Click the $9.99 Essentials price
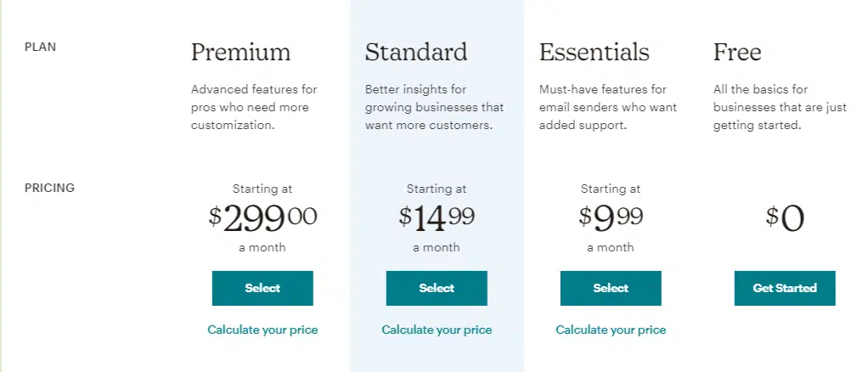The image size is (868, 372). 611,218
